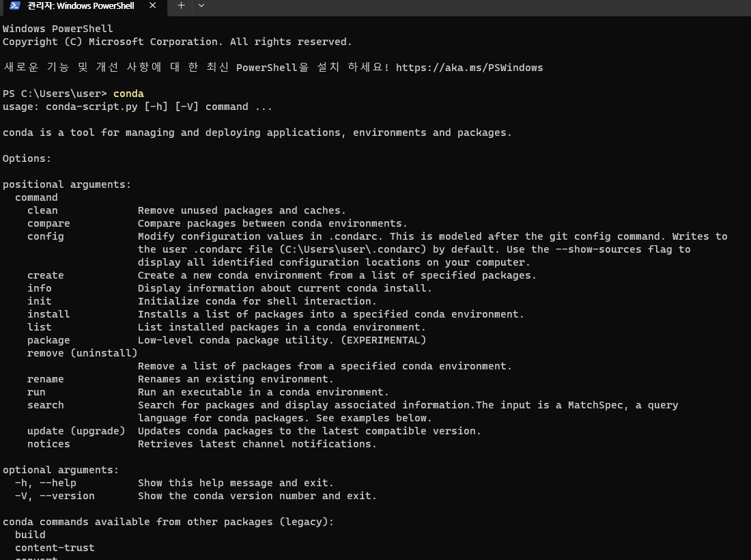Close the Windows PowerShell tab

[152, 5]
